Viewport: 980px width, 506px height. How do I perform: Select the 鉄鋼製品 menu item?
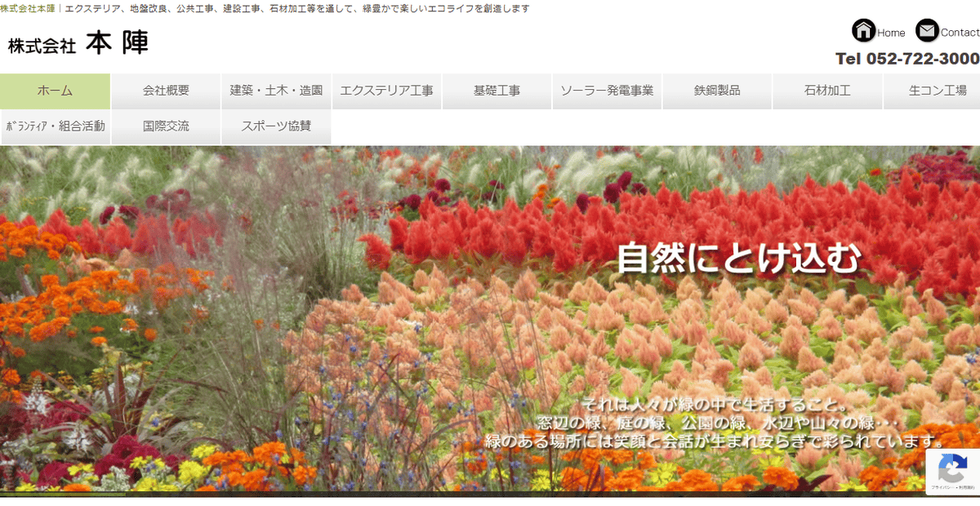717,91
